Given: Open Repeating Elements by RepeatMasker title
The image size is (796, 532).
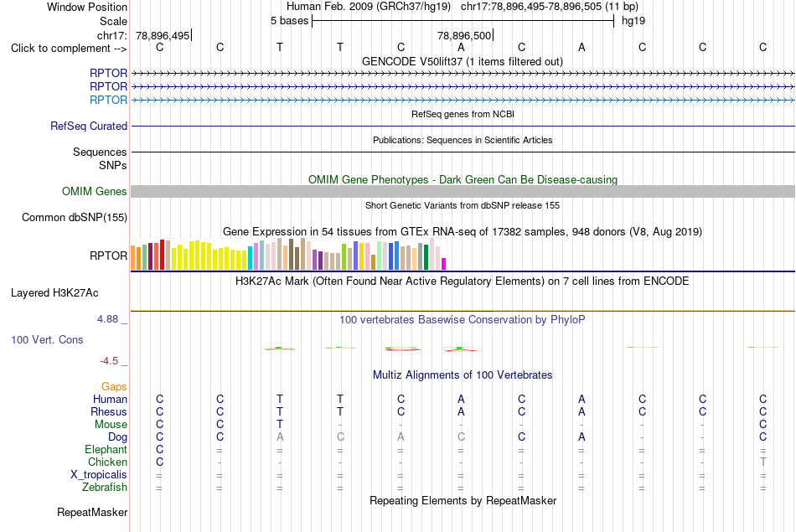Looking at the screenshot, I should tap(463, 500).
